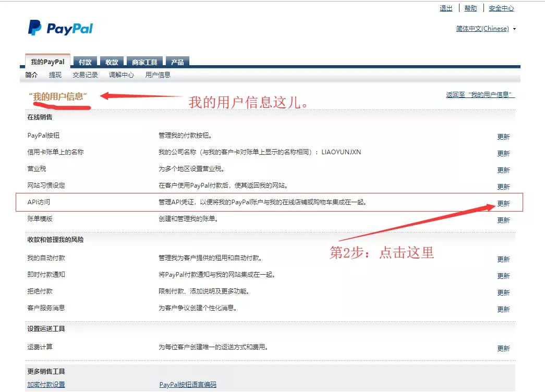
Task: Click 更新 for 网站习惯设定 row
Action: point(503,187)
